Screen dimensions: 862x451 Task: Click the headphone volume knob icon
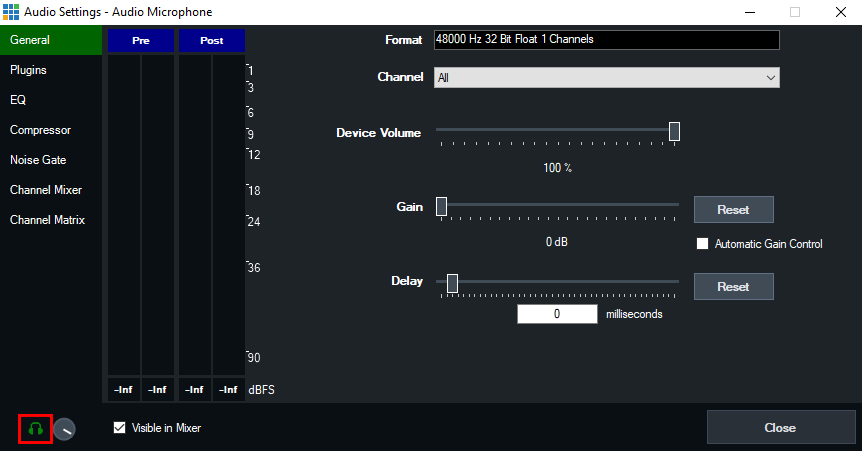(x=64, y=429)
